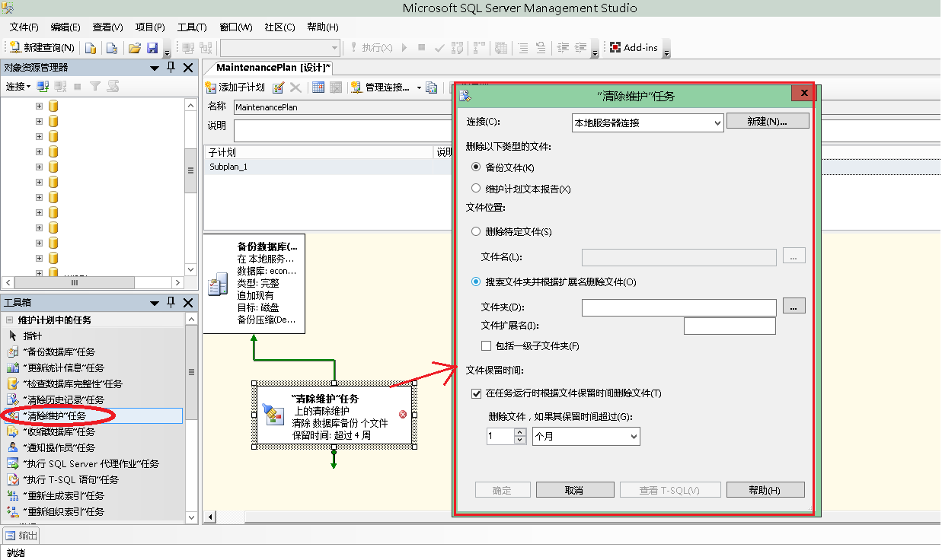Viewport: 942px width, 560px height.
Task: Select "重新生成索引"任务 in toolbox
Action: click(64, 495)
